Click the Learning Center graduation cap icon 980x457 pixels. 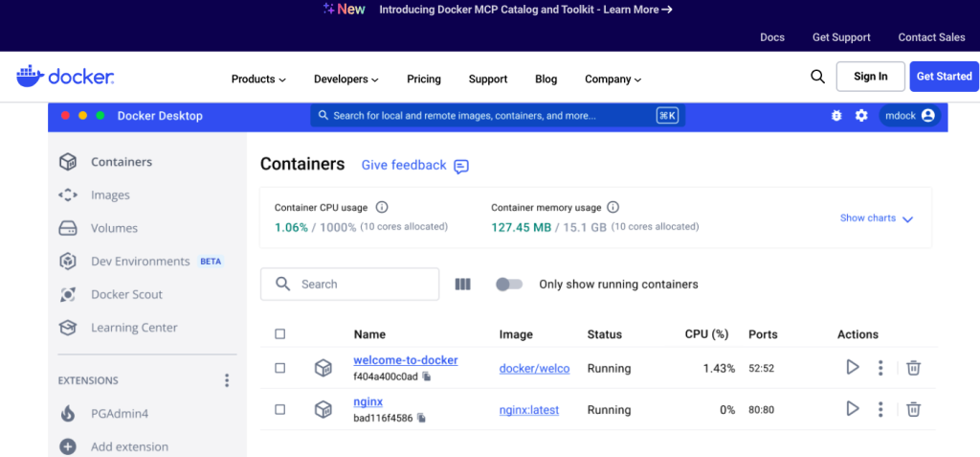68,328
